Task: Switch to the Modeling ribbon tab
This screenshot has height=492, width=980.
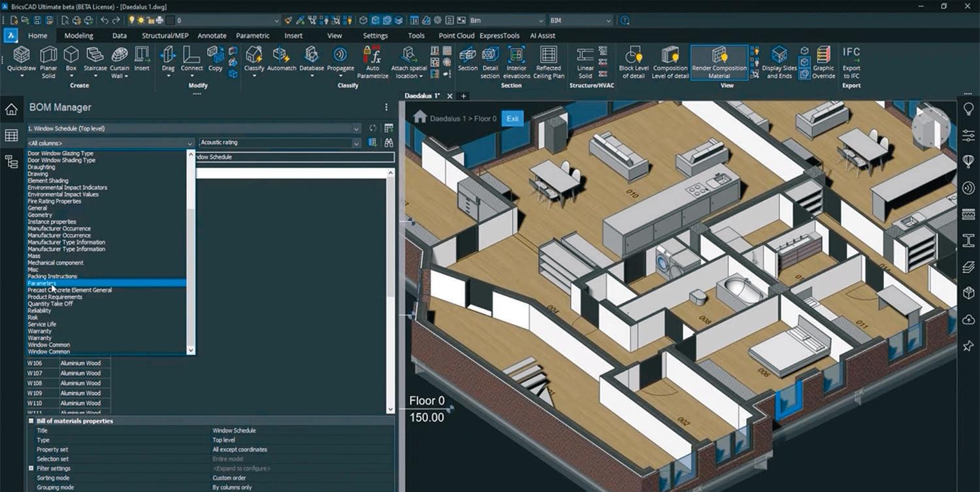Action: pos(78,36)
